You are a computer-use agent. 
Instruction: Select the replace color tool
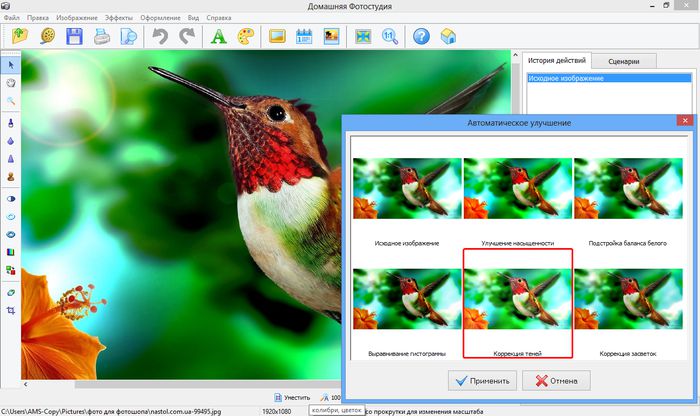[x=11, y=270]
